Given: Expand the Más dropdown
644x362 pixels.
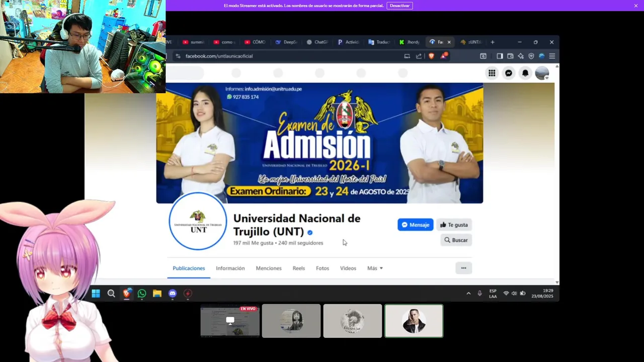Looking at the screenshot, I should click(375, 268).
